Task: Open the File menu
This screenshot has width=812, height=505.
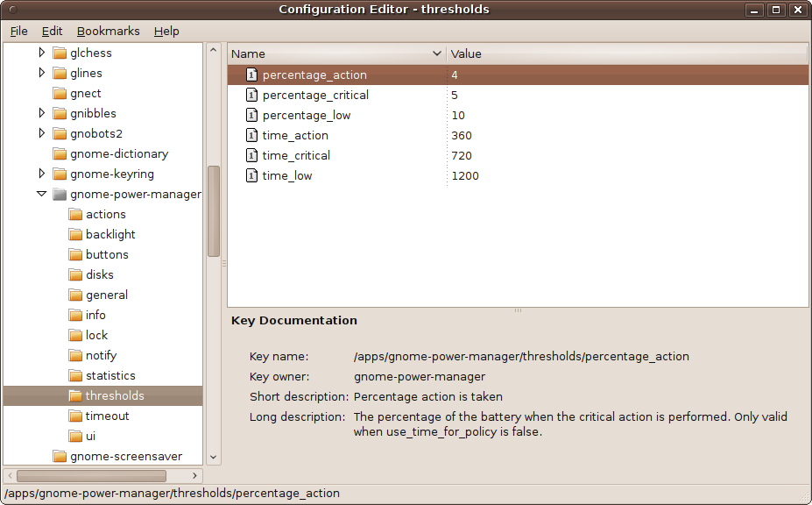Action: pos(18,31)
